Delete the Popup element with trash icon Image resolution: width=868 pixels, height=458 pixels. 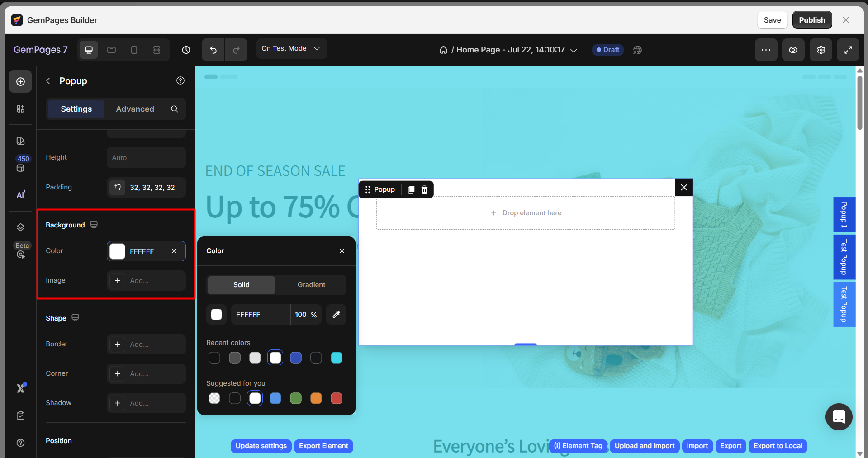[424, 189]
